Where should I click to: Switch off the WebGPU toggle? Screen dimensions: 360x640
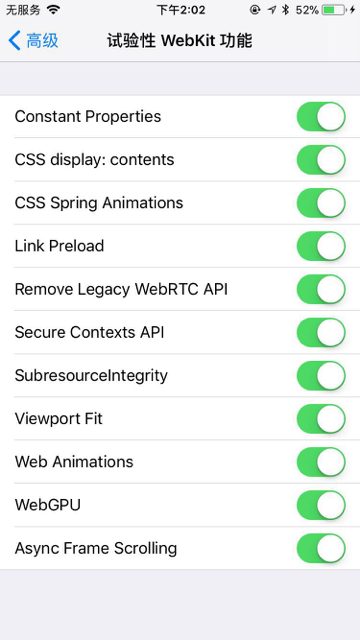(x=321, y=505)
